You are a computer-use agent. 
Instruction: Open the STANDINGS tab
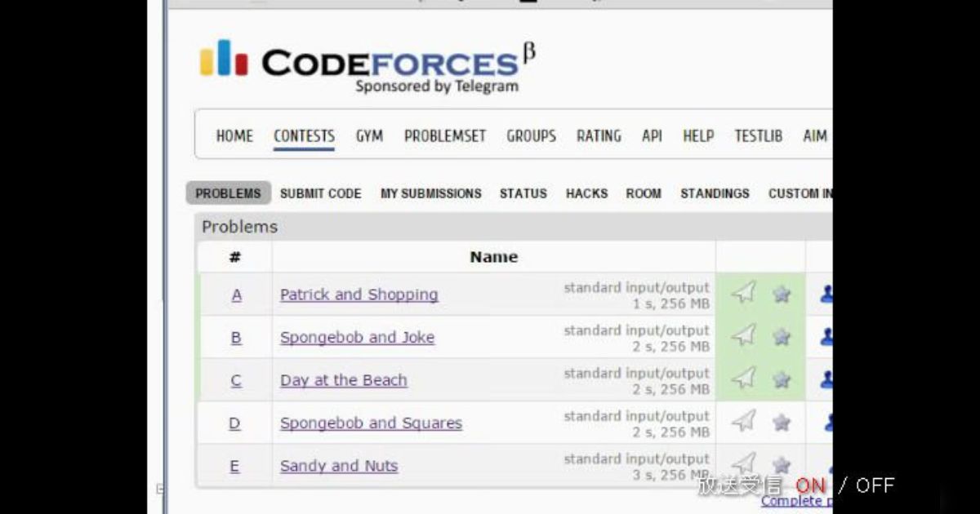(x=715, y=193)
